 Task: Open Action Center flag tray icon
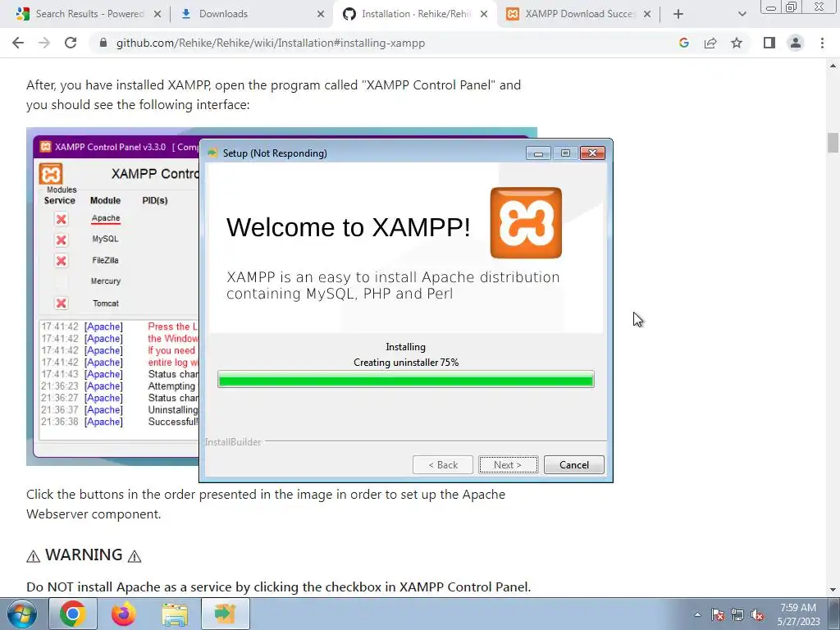point(718,615)
